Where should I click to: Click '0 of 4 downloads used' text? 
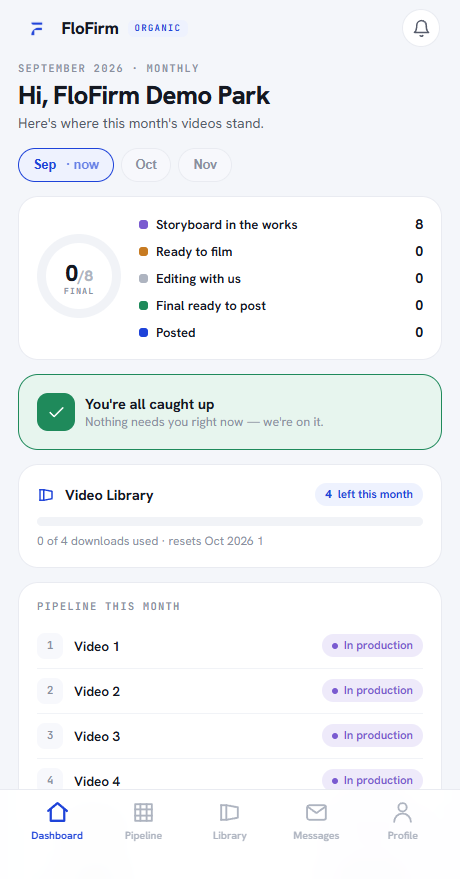point(97,541)
